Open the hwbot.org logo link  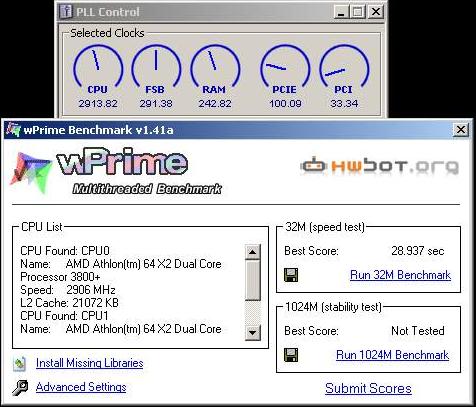pos(380,166)
